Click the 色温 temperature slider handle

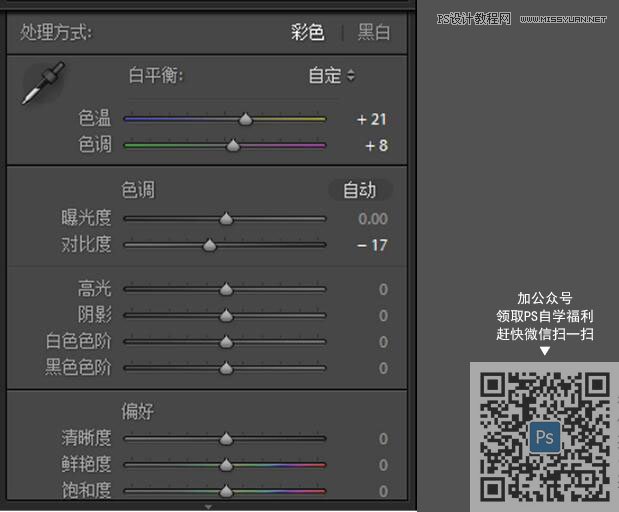pos(245,119)
